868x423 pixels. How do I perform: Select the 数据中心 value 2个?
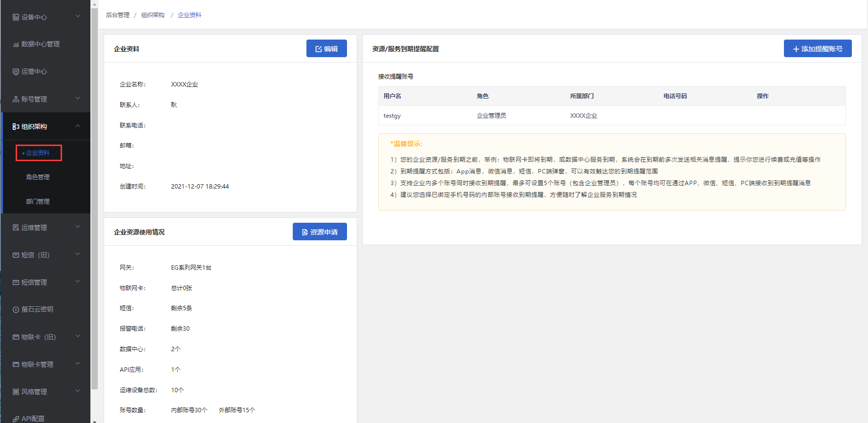click(x=175, y=349)
